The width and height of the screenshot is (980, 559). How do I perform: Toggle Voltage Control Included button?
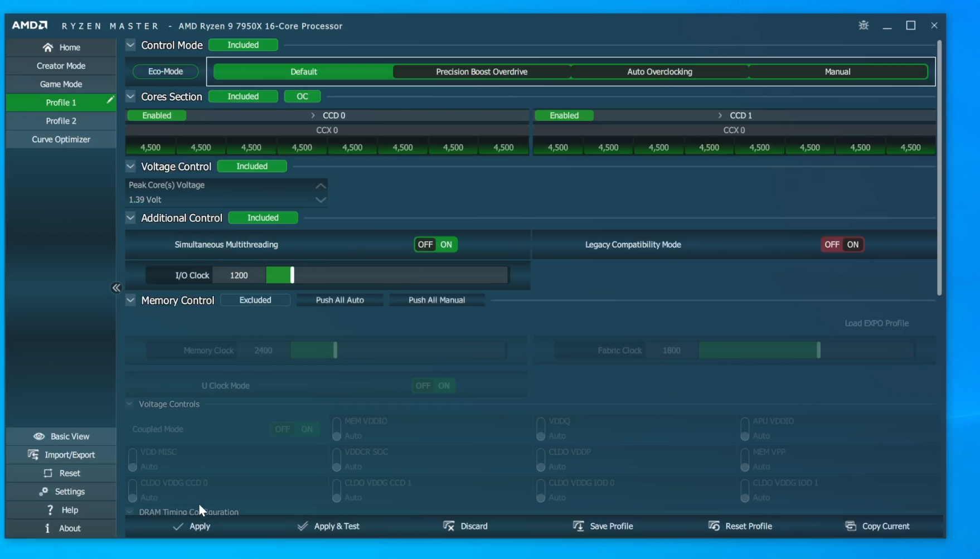pos(252,166)
